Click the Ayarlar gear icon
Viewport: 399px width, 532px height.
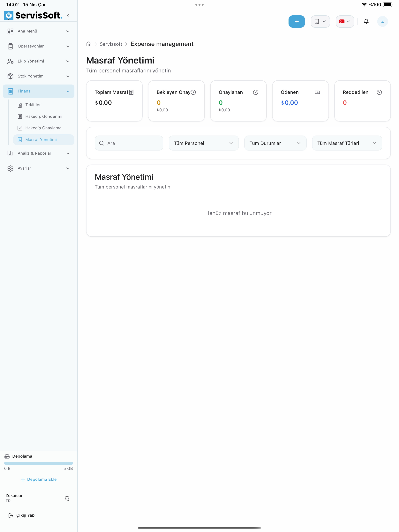(10, 168)
